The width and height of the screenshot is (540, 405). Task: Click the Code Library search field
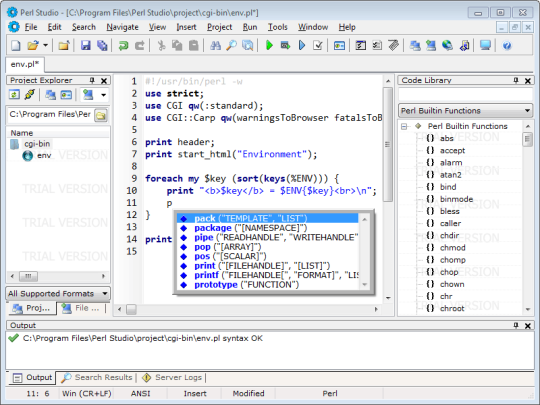465,94
